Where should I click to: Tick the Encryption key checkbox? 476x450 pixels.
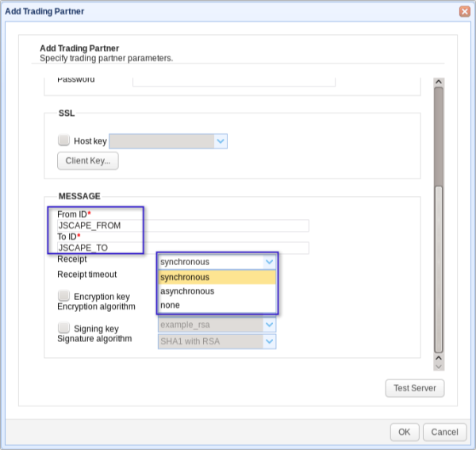click(x=64, y=295)
